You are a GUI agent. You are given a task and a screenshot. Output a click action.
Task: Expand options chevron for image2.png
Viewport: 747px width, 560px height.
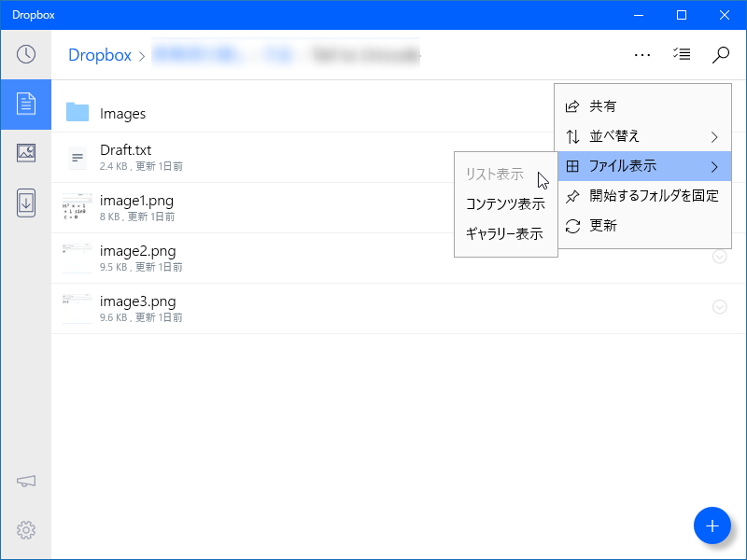[719, 257]
